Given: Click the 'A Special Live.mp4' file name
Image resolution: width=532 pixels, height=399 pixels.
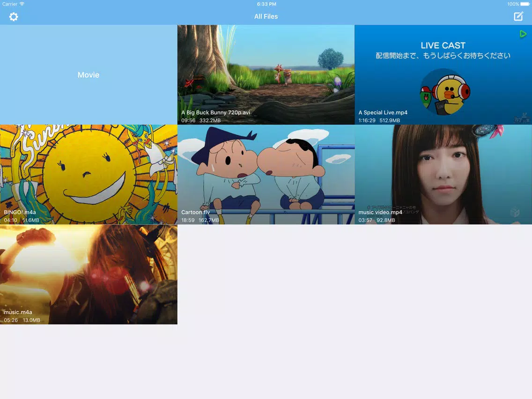Looking at the screenshot, I should (383, 112).
